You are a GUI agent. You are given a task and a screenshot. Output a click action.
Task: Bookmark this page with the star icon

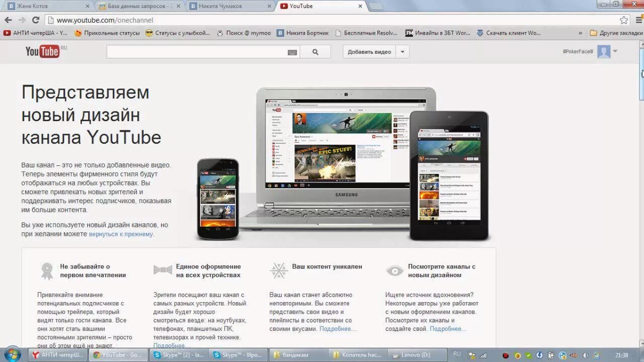(x=624, y=20)
